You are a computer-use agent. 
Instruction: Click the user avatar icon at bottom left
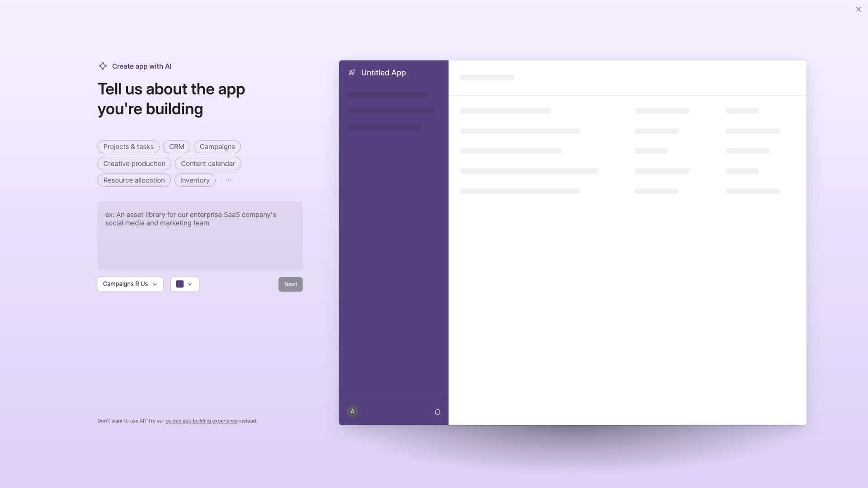pos(352,411)
